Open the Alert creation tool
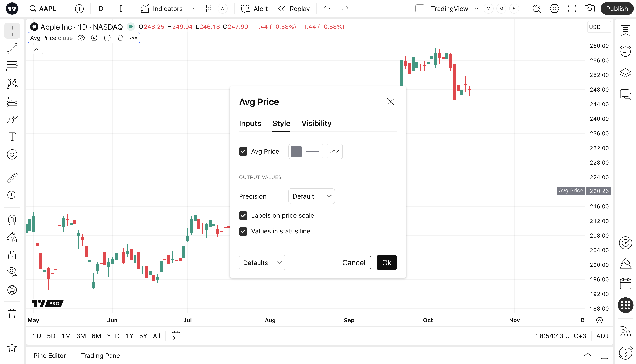 (x=254, y=9)
